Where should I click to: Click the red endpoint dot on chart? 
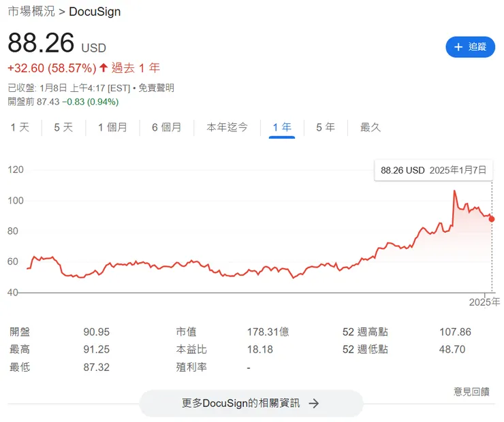492,219
